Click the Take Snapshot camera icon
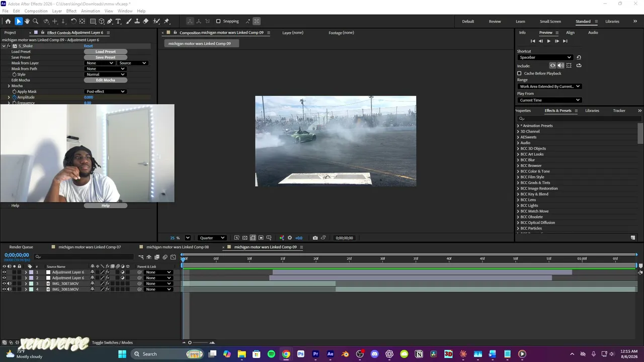Viewport: 644px width, 362px height. coord(315,238)
